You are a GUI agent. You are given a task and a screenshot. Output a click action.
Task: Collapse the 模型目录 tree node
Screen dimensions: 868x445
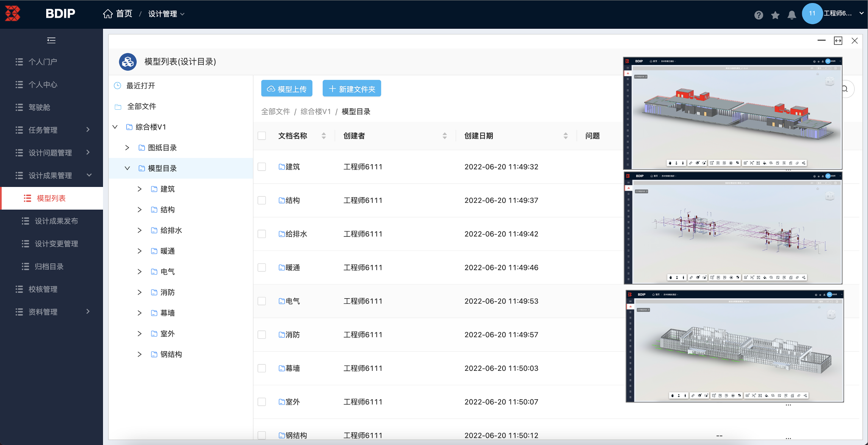127,168
